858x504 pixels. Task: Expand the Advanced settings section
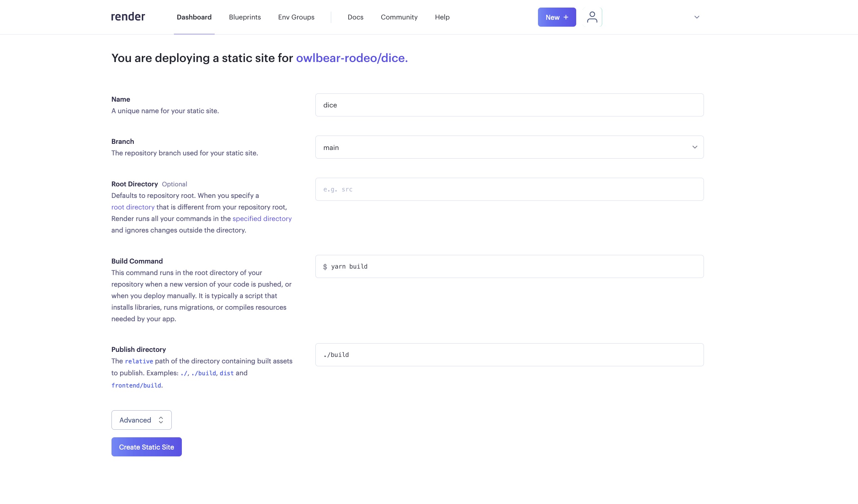141,420
